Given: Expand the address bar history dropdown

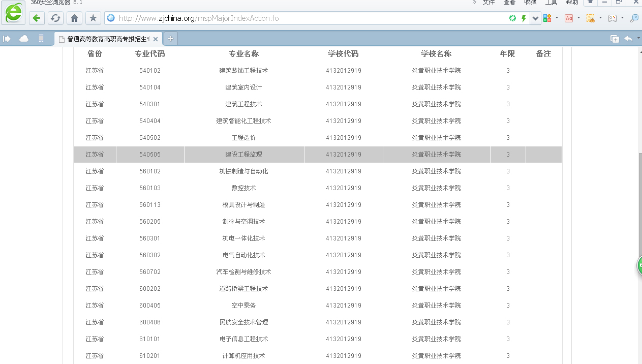Looking at the screenshot, I should pos(535,18).
